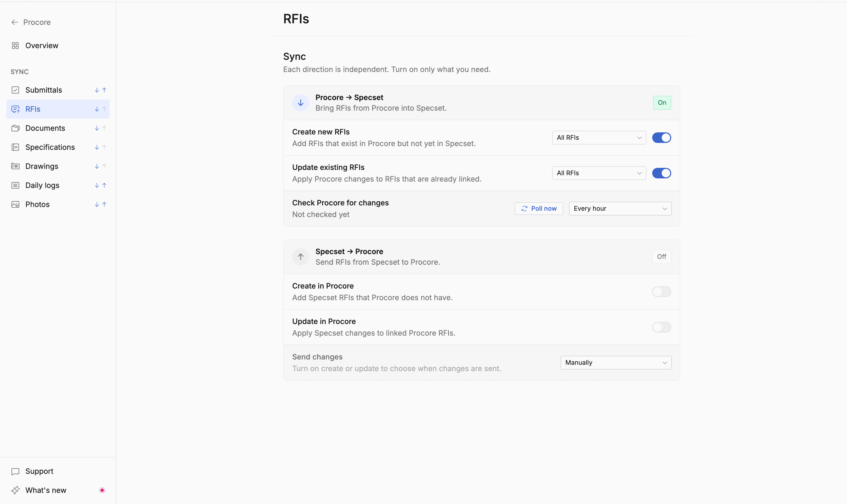
Task: Click the down arrow on Submittals row
Action: 97,90
